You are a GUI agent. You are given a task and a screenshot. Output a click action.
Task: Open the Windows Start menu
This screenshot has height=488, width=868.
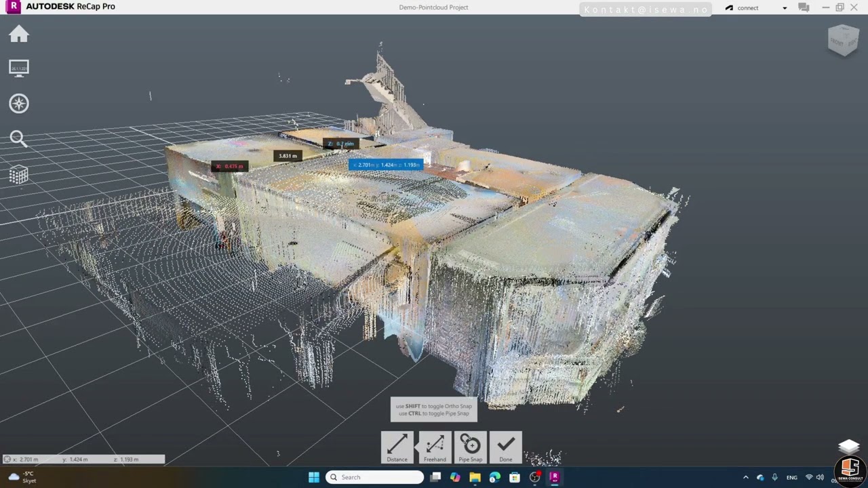(313, 477)
